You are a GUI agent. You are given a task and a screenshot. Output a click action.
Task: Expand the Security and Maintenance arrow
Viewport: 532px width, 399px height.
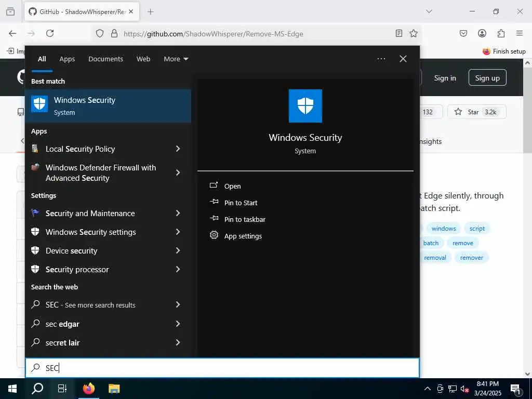point(178,213)
